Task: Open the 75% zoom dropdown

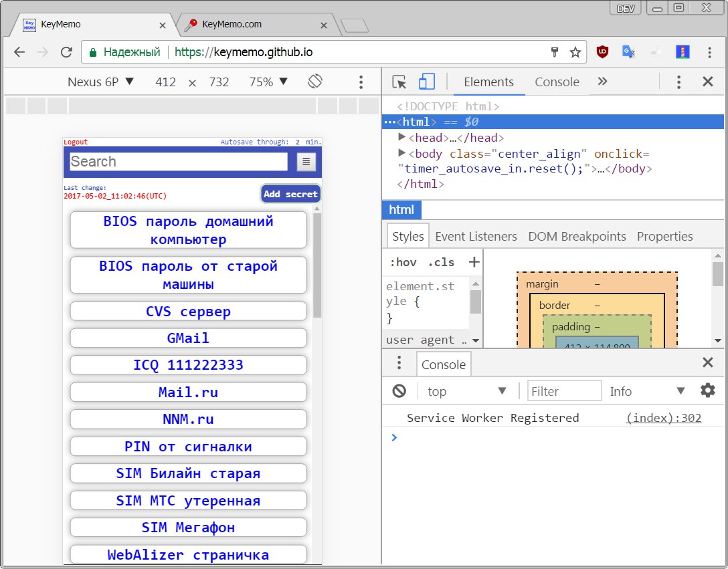Action: click(x=268, y=82)
